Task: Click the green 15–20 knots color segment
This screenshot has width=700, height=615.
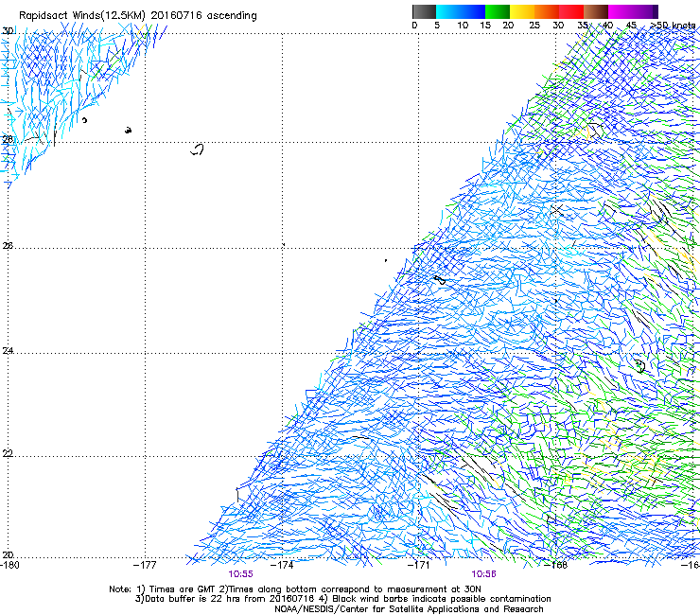Action: (498, 11)
